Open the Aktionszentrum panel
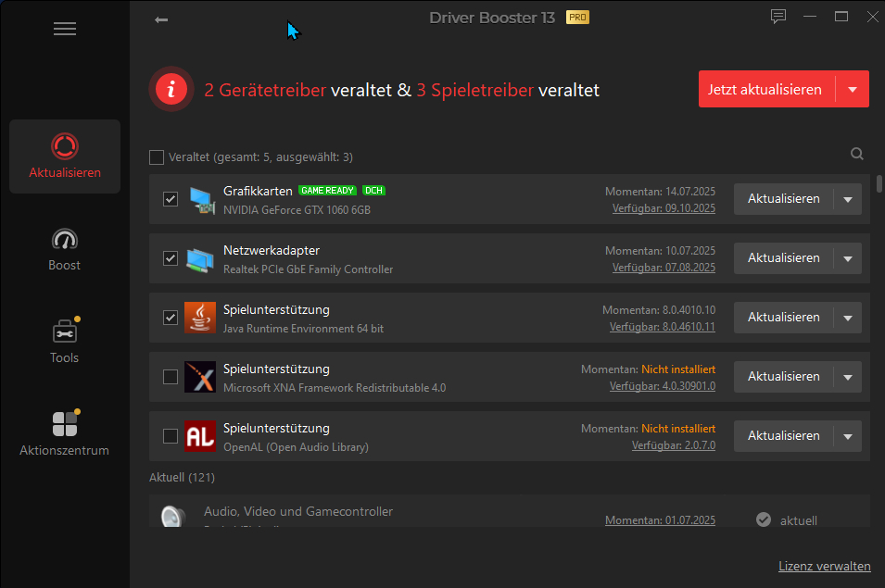The height and width of the screenshot is (588, 885). coord(64,432)
